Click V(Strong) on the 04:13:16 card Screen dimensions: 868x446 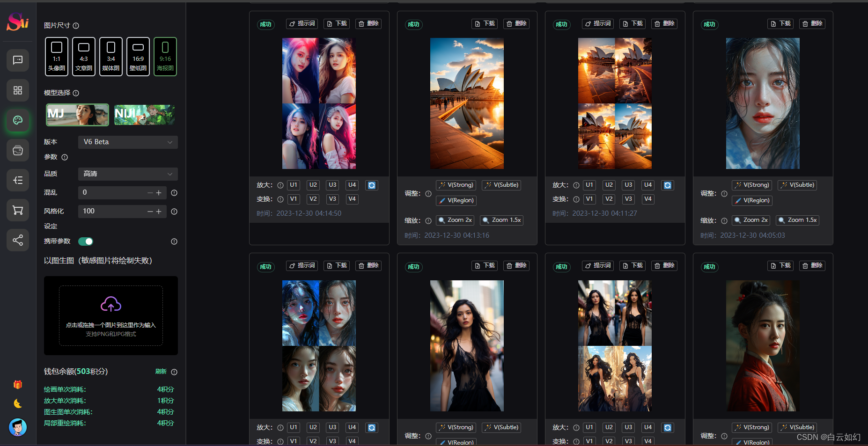456,185
